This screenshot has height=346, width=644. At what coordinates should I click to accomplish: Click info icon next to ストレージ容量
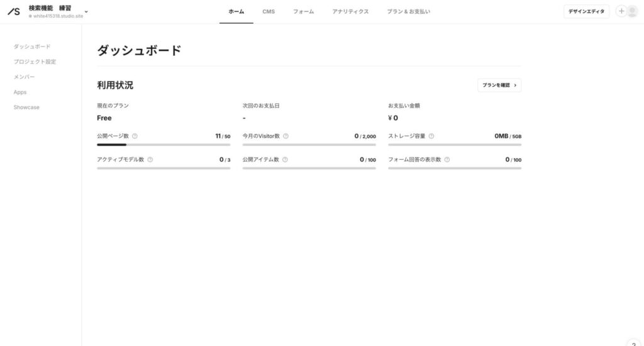431,136
